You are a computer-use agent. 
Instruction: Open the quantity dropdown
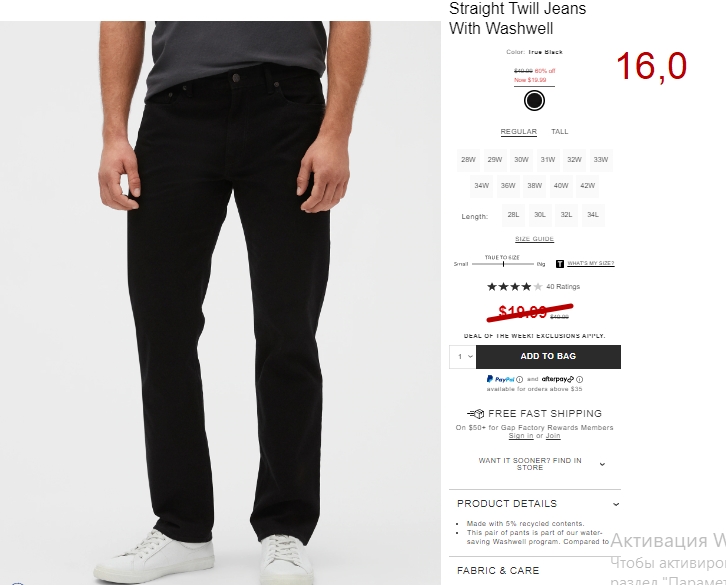pyautogui.click(x=463, y=357)
